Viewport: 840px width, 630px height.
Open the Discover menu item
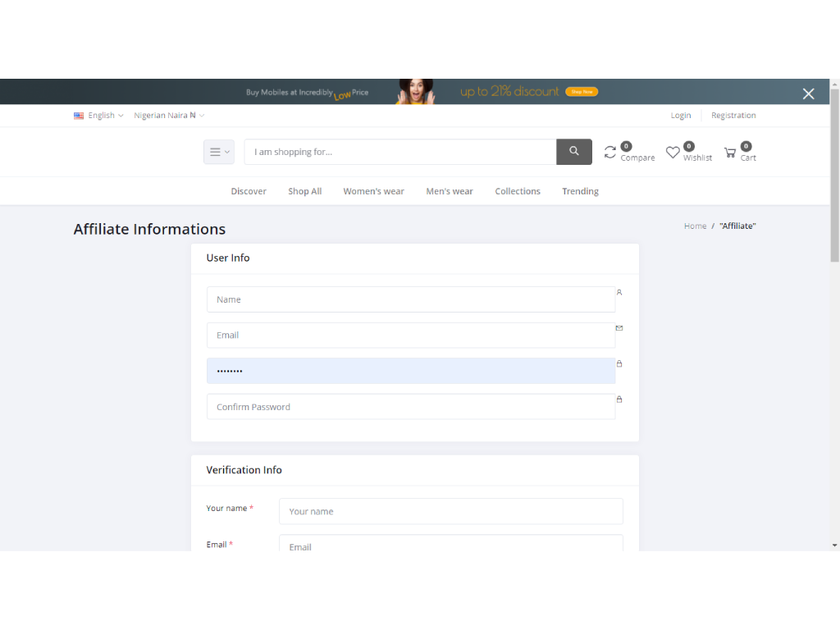tap(249, 191)
